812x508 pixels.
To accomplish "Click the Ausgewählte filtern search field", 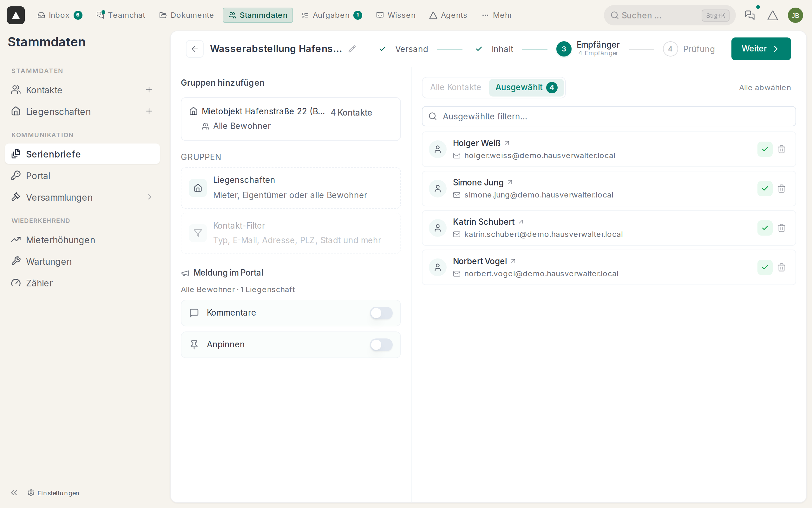I will pos(609,116).
